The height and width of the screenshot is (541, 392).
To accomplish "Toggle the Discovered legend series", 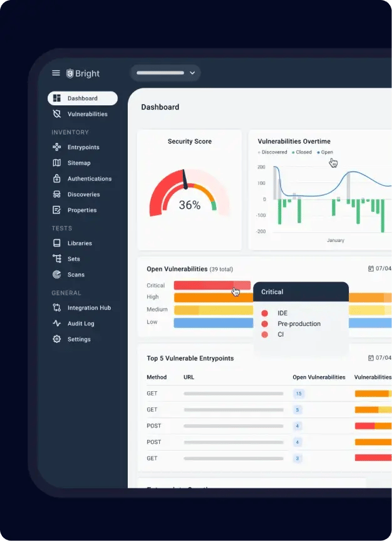I will 273,152.
